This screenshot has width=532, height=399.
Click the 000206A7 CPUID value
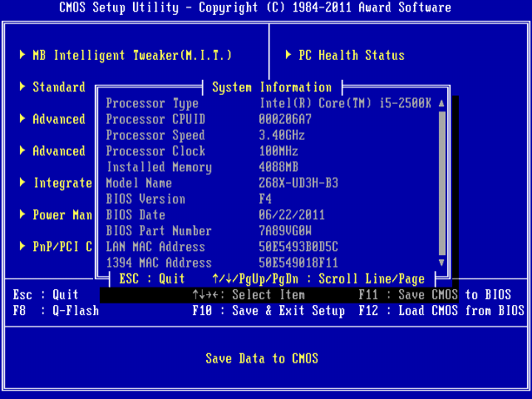285,119
